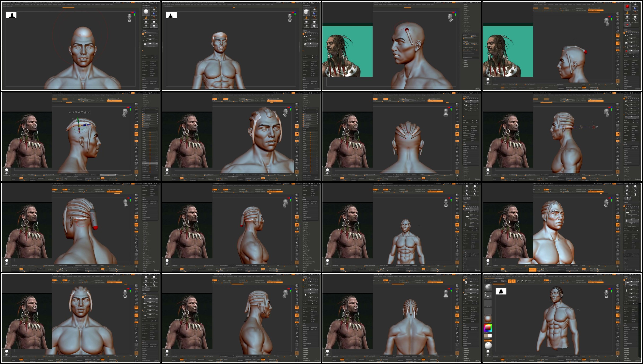Select the Rotate mode icon on top shelf
The image size is (643, 364).
click(526, 281)
